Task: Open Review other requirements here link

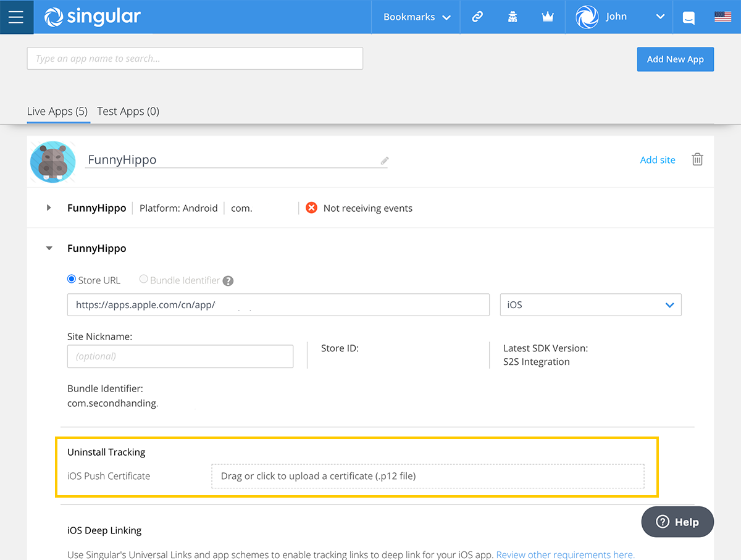Action: point(565,554)
